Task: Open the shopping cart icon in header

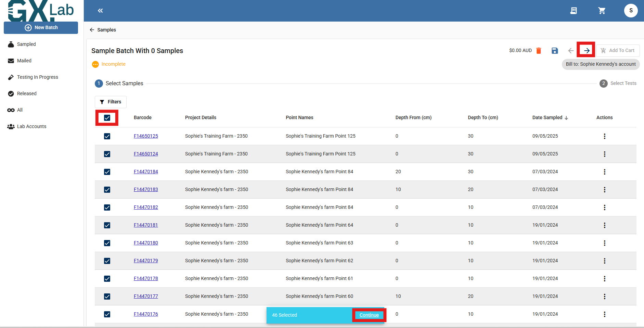Action: coord(602,11)
